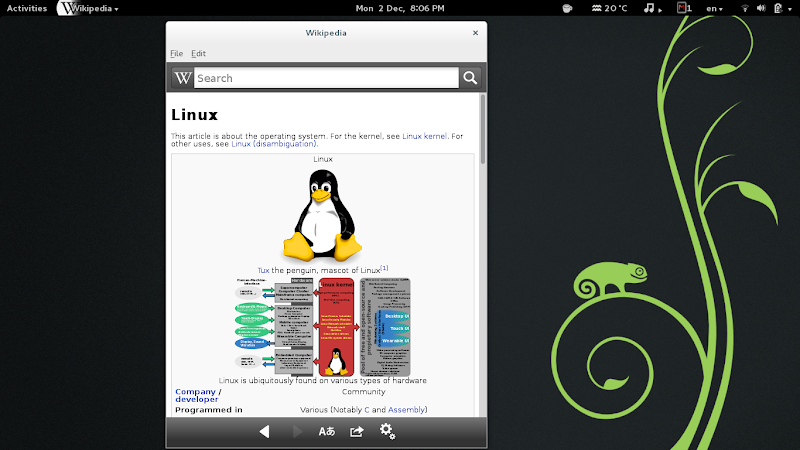Follow the Linux (disambiguation) link

pos(273,144)
